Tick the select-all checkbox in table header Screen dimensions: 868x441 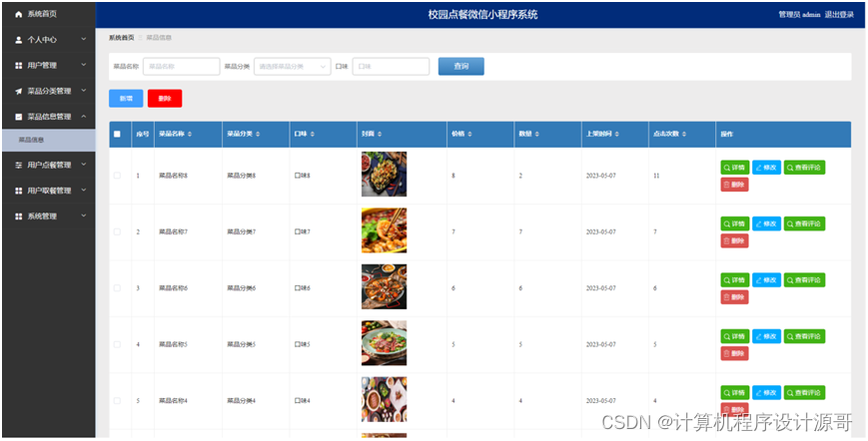pyautogui.click(x=117, y=135)
